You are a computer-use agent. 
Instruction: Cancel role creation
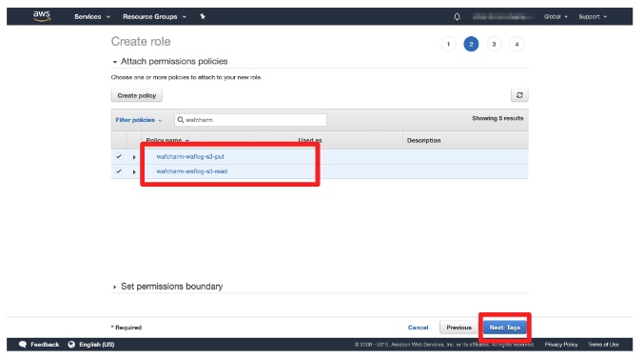point(418,328)
